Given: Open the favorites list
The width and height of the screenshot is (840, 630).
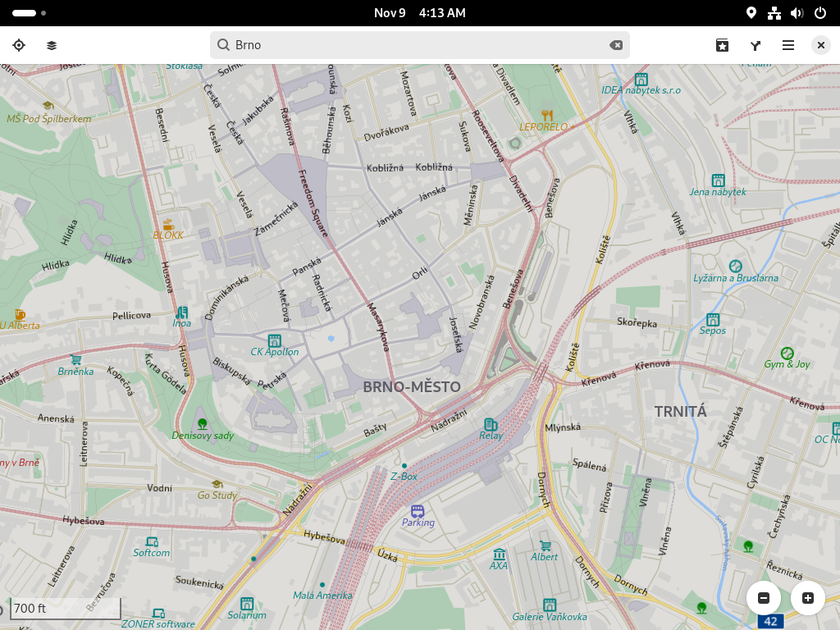Looking at the screenshot, I should (x=722, y=46).
